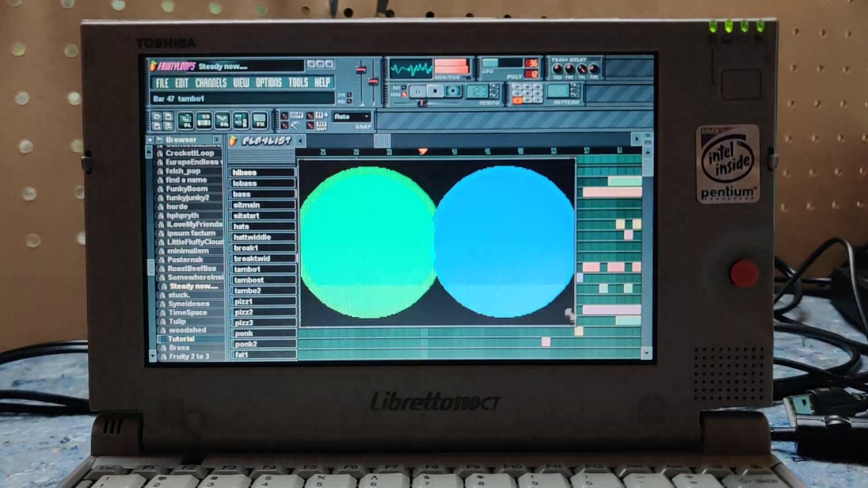The height and width of the screenshot is (488, 868).
Task: Click the Playlist fruit icon
Action: 233,140
